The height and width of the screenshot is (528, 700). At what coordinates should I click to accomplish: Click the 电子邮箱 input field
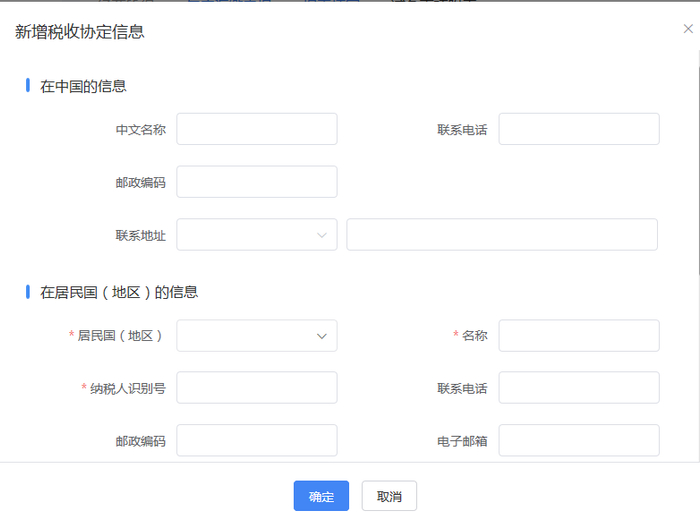click(579, 440)
